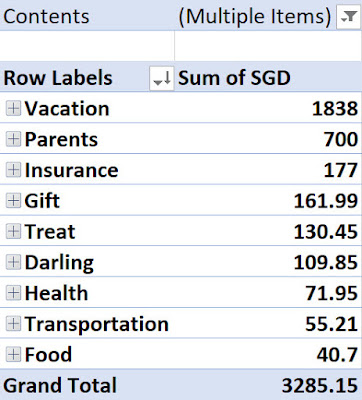Expand the Food row
The height and width of the screenshot is (400, 362).
click(x=13, y=354)
